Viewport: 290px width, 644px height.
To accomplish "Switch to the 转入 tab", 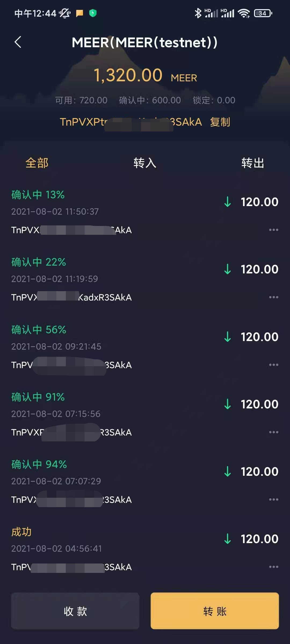I will (x=145, y=163).
